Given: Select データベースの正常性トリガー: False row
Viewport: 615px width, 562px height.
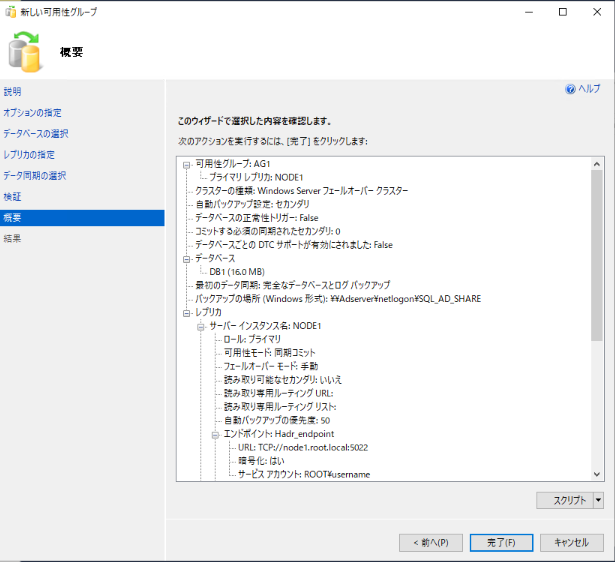Looking at the screenshot, I should 257,218.
